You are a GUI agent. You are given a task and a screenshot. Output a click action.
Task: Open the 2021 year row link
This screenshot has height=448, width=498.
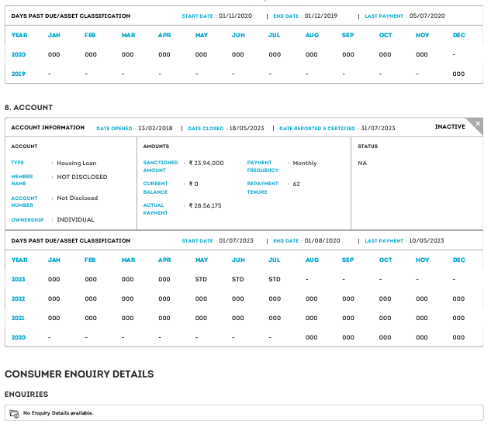(19, 318)
